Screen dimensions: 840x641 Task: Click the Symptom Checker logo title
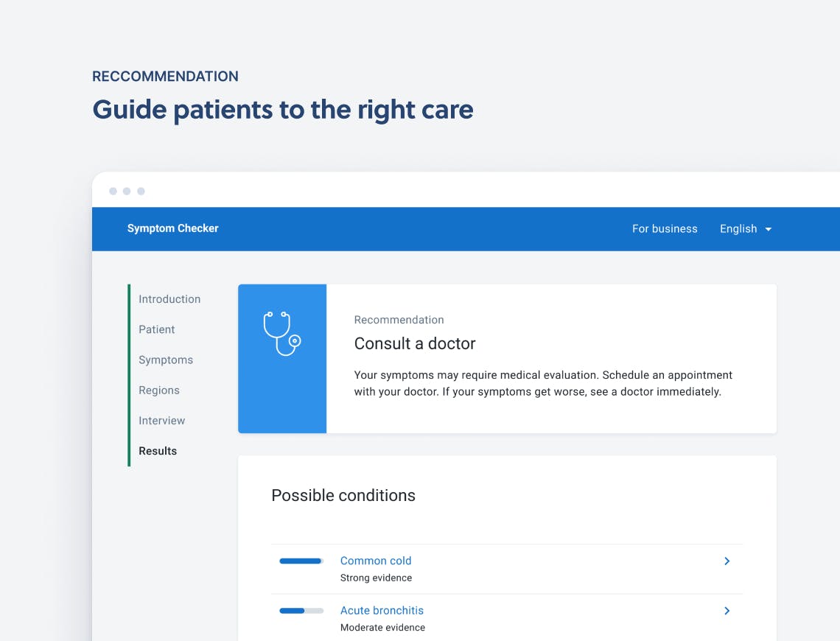click(x=173, y=228)
